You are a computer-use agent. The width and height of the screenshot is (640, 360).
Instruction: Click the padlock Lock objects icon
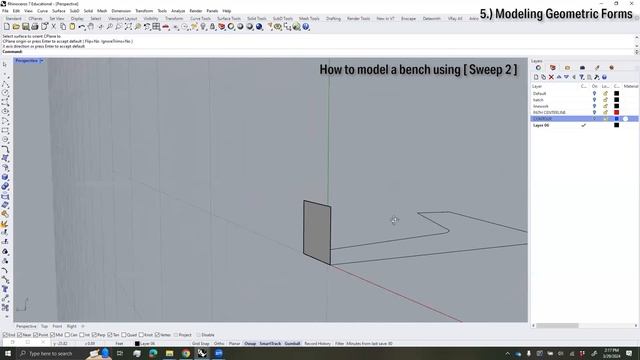click(x=212, y=27)
